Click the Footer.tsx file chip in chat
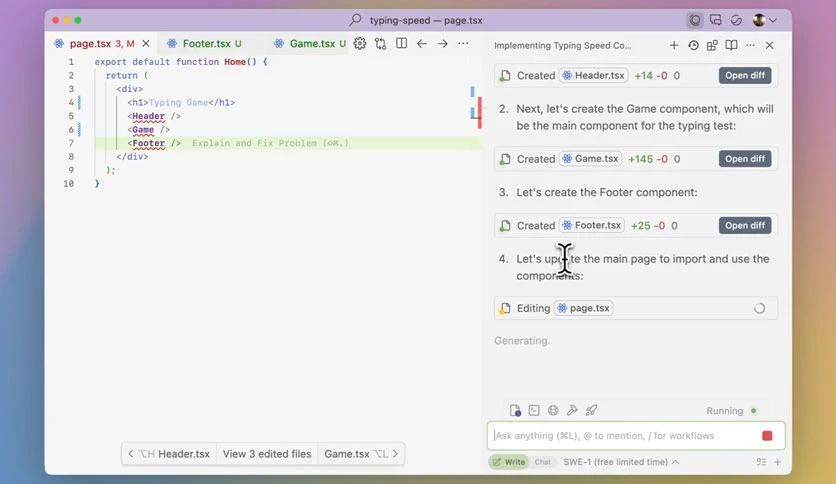This screenshot has height=484, width=836. click(x=591, y=225)
